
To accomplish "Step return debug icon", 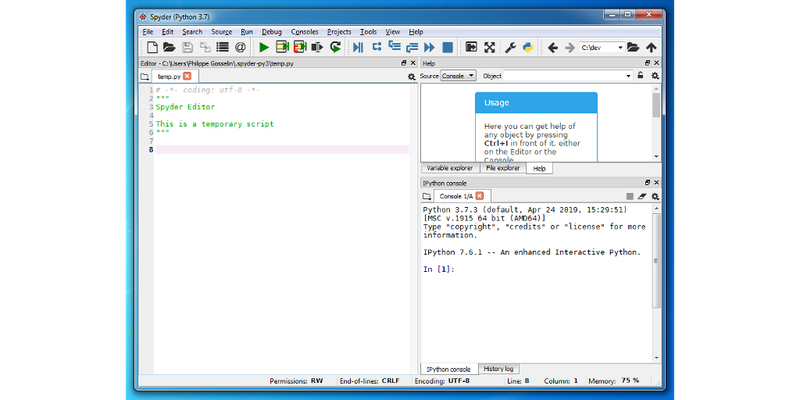I will [x=412, y=47].
